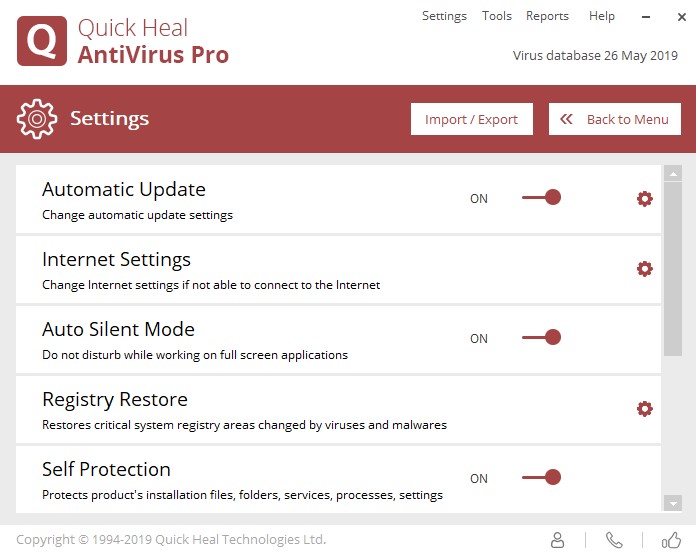Click Import / Export button

[x=471, y=120]
